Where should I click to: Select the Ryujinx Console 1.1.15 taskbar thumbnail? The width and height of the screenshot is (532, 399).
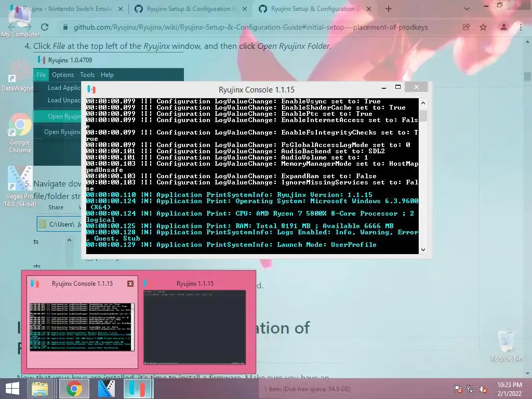82,322
